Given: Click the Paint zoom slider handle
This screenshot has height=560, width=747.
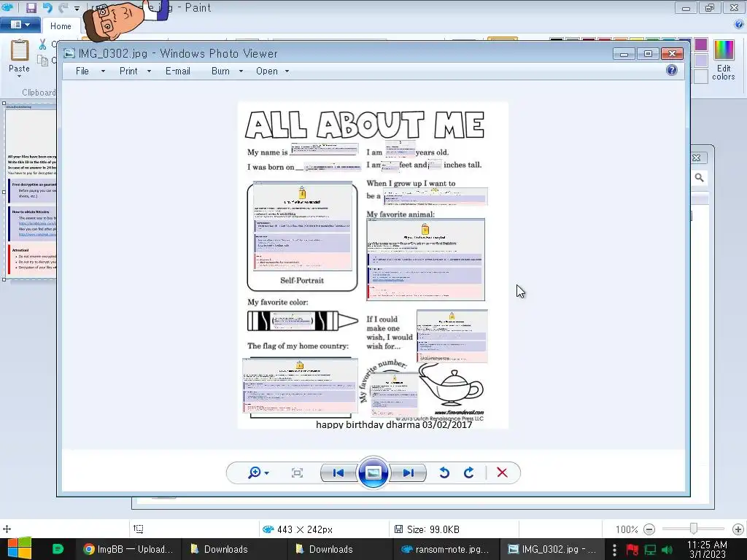Looking at the screenshot, I should [694, 529].
